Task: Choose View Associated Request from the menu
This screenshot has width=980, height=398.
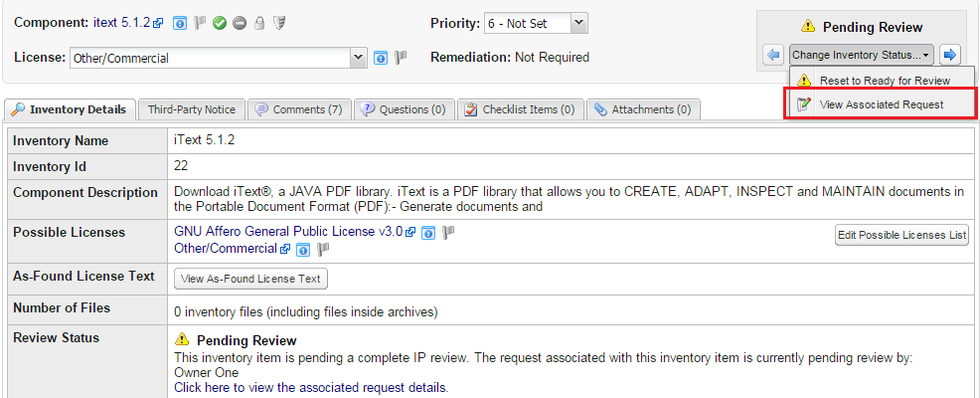Action: click(881, 103)
